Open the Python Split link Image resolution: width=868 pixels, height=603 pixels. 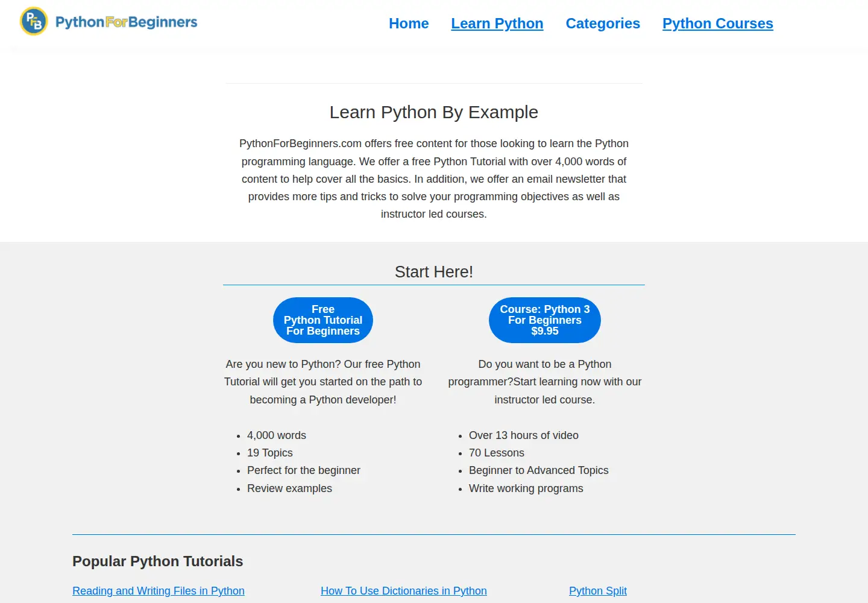(598, 591)
